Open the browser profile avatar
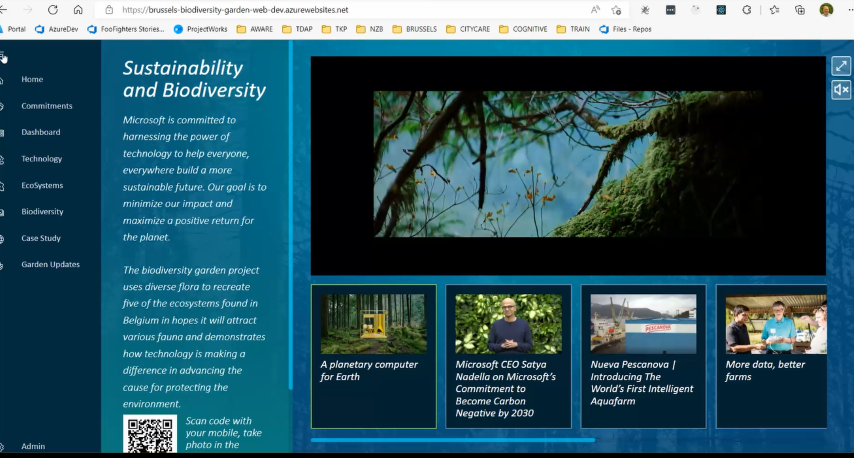The width and height of the screenshot is (854, 458). tap(826, 10)
